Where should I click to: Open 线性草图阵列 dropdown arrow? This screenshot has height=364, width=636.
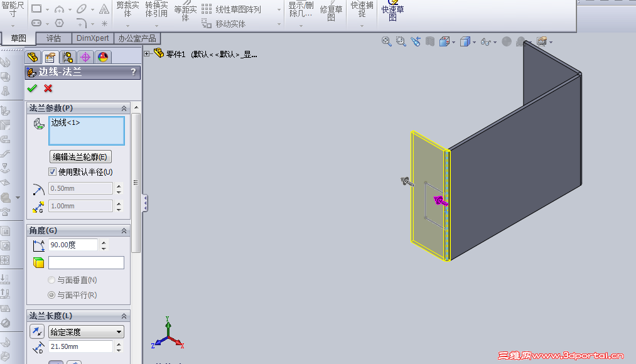coord(279,9)
